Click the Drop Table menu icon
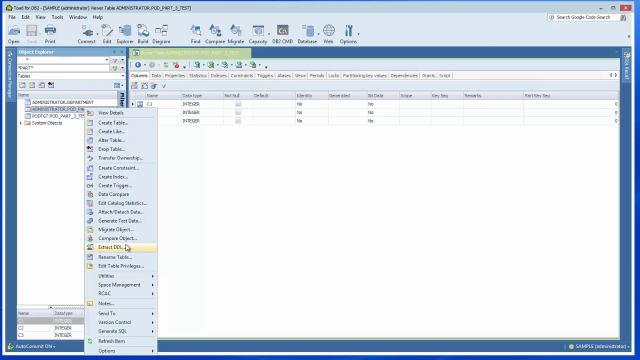The width and height of the screenshot is (640, 360). 90,149
